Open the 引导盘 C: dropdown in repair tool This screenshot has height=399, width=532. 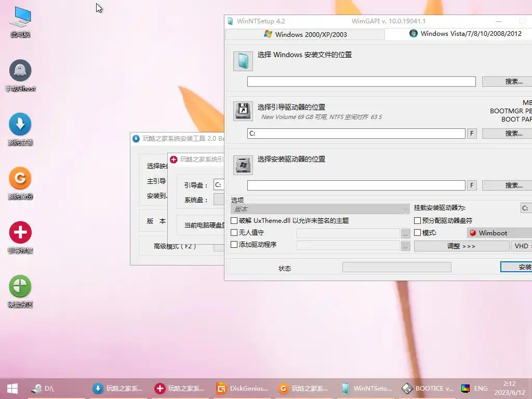click(219, 185)
